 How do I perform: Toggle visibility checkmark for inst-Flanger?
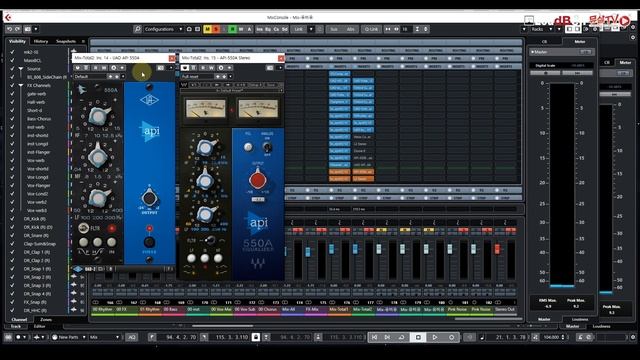tap(12, 152)
